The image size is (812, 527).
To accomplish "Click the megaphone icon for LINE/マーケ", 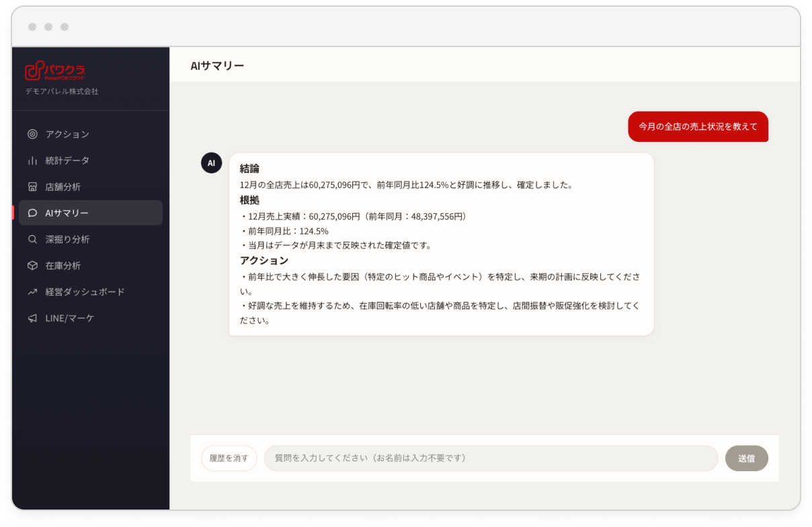I will click(32, 318).
